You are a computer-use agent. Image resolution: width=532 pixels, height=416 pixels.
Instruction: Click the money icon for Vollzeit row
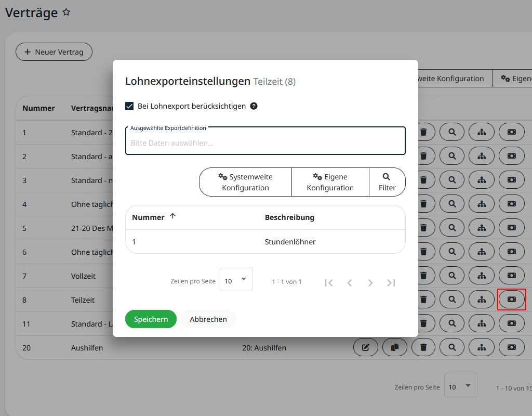[511, 276]
